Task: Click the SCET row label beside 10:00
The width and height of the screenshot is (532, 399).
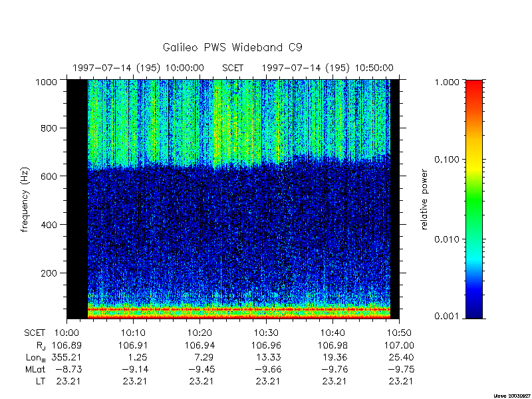Action: (35, 333)
